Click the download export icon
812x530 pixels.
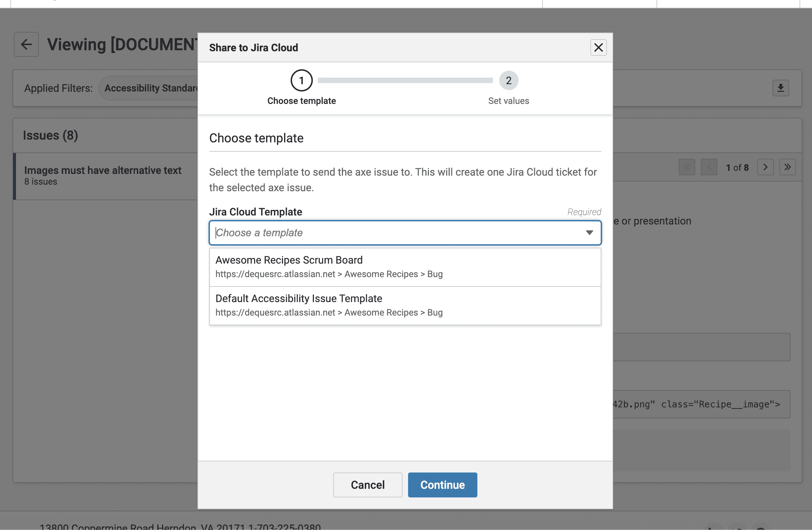(780, 88)
